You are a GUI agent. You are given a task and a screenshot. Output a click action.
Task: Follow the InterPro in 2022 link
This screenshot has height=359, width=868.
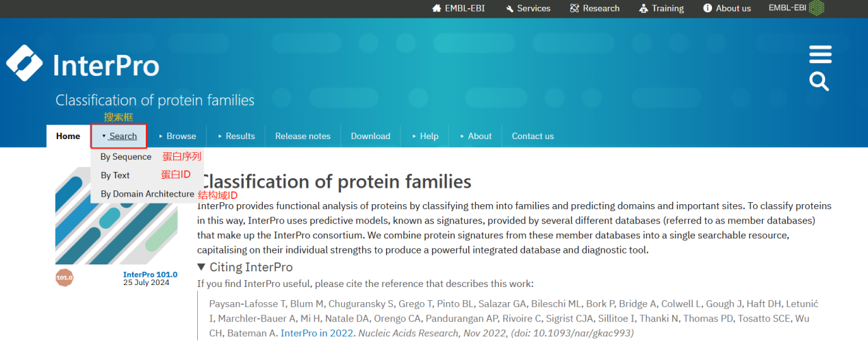[318, 333]
